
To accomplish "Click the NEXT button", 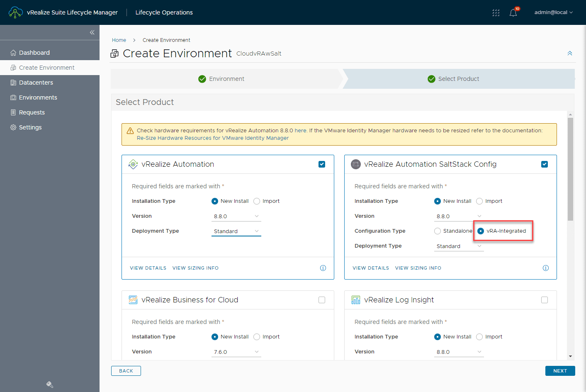I will (560, 370).
